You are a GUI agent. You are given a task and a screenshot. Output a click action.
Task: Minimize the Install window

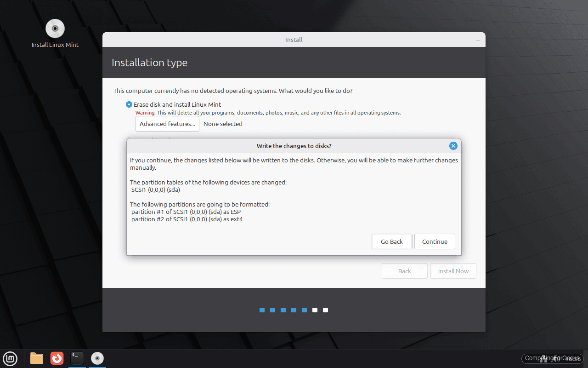click(x=478, y=40)
